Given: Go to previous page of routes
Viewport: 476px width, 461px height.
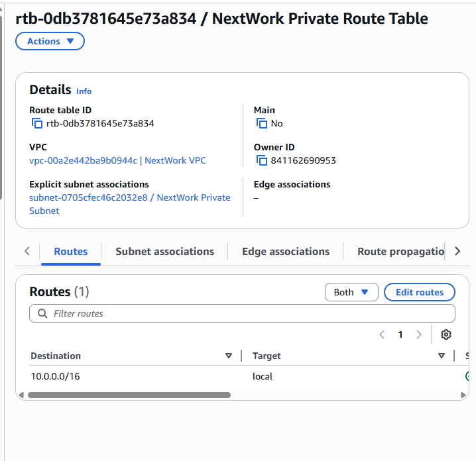Looking at the screenshot, I should coord(382,334).
